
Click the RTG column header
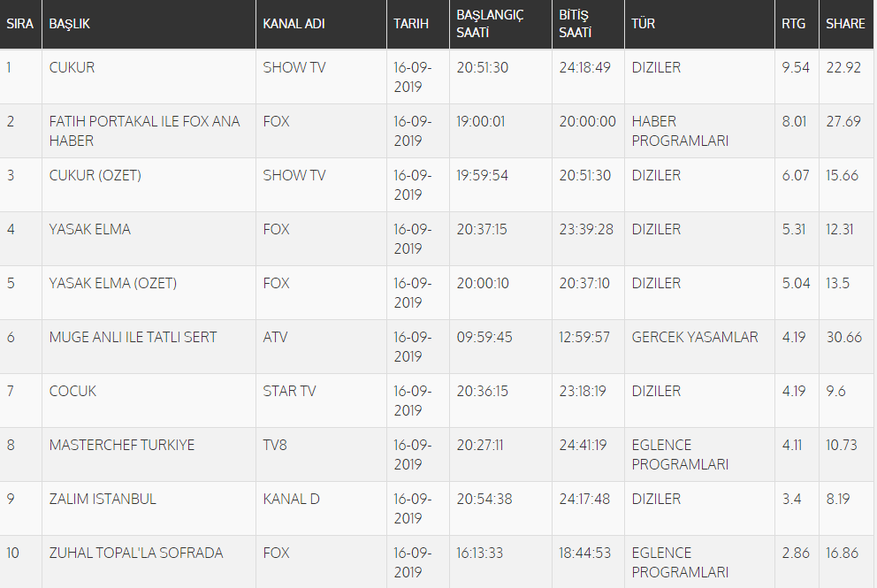(x=793, y=24)
